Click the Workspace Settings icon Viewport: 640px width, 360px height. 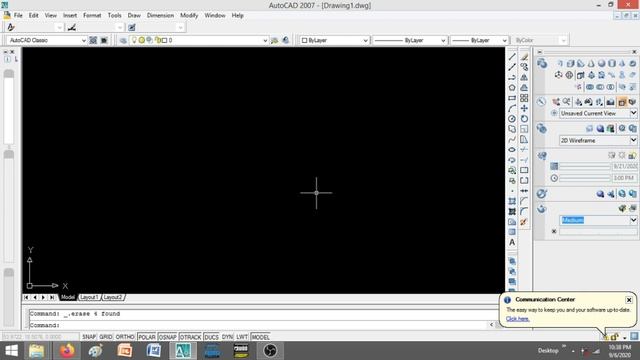point(93,40)
